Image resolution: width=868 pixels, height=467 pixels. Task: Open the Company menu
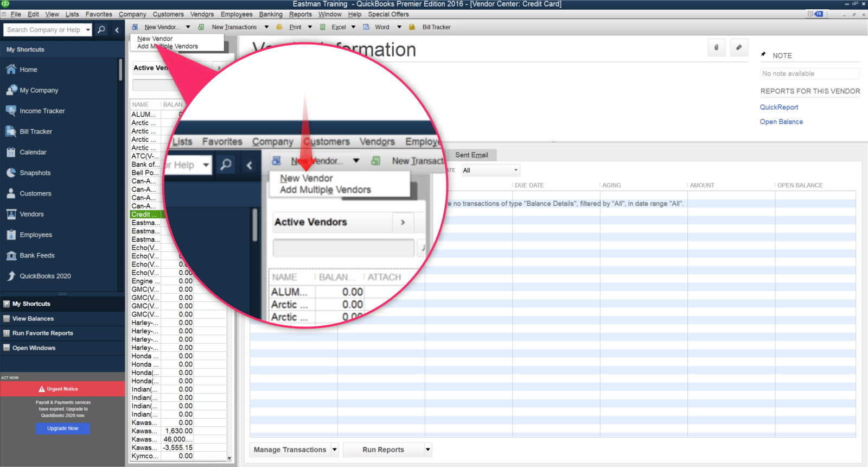tap(132, 14)
